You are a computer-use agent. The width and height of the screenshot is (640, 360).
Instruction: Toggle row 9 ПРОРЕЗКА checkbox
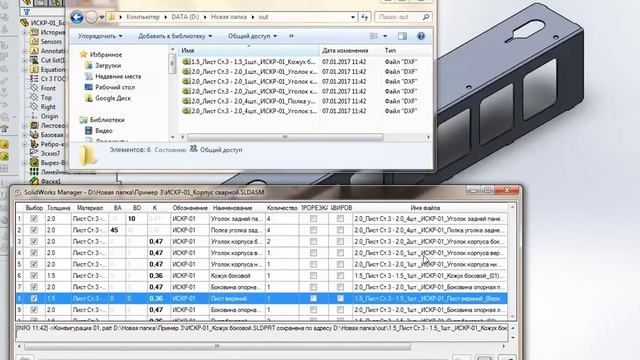[x=313, y=310]
